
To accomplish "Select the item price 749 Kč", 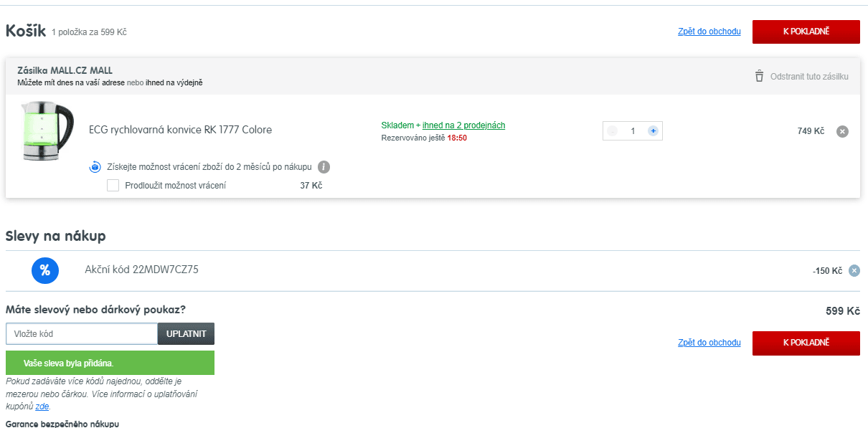I will pos(811,131).
